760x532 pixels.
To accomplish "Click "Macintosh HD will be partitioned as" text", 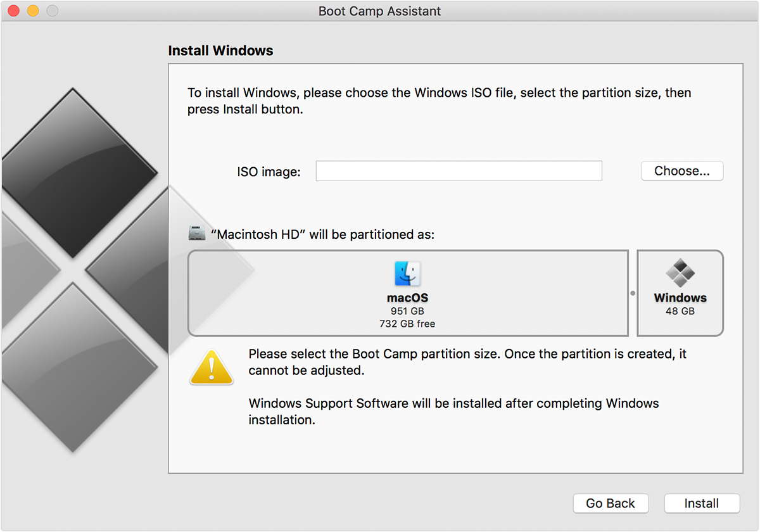I will point(322,234).
